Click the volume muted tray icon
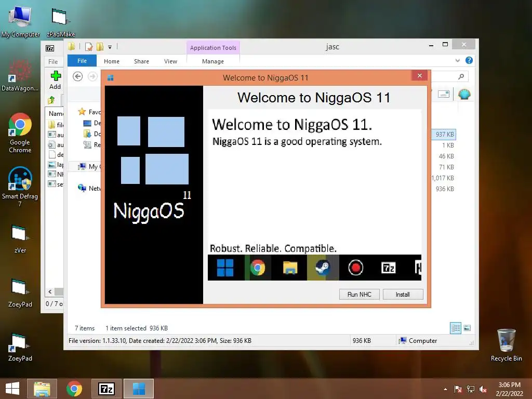 [x=483, y=389]
